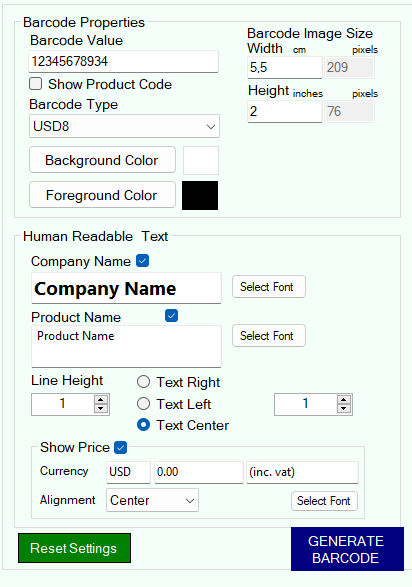Increase the Line Height spinner value

point(101,400)
